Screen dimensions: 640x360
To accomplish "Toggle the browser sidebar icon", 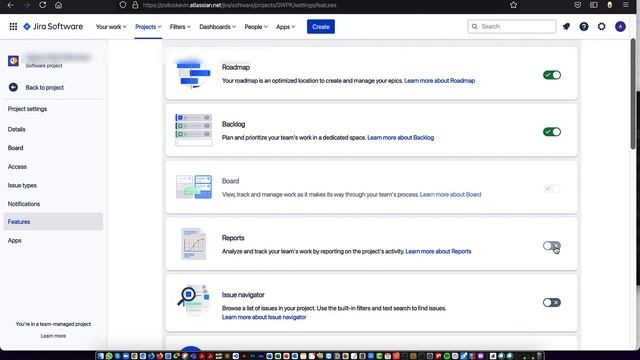I will [593, 5].
